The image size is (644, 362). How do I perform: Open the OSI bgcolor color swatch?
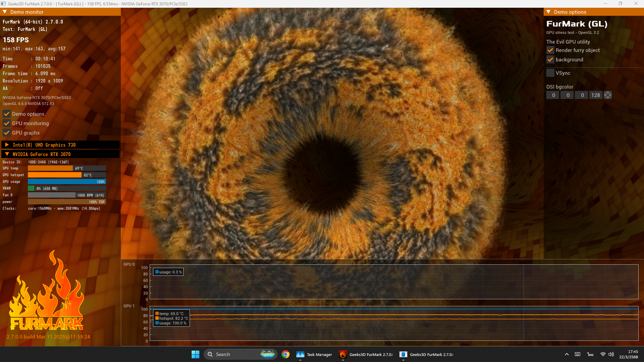click(x=608, y=95)
